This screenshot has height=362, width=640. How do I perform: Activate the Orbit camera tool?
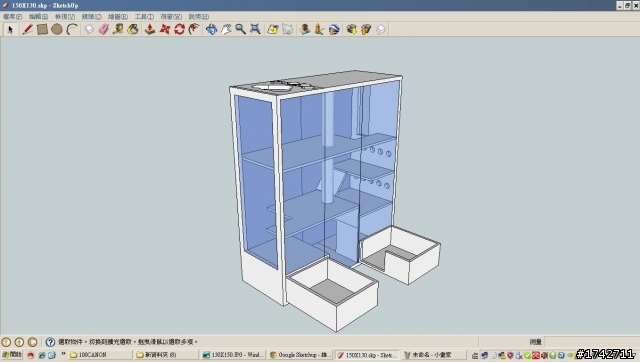[x=211, y=29]
